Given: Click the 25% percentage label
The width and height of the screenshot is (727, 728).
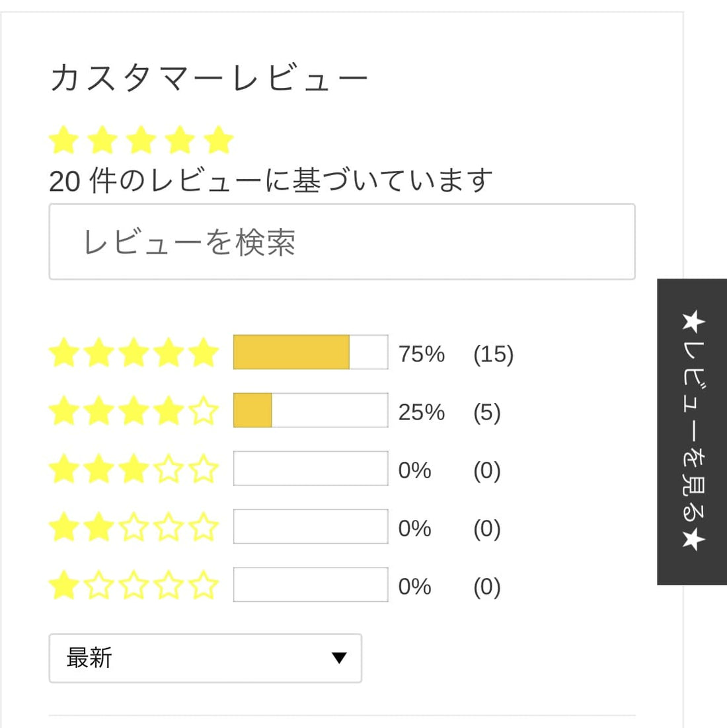Looking at the screenshot, I should 421,412.
